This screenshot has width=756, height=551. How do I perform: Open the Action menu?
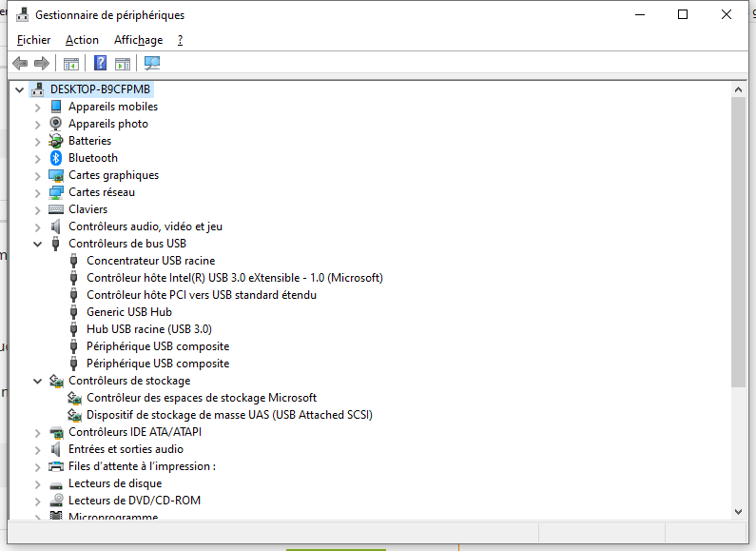[x=82, y=40]
